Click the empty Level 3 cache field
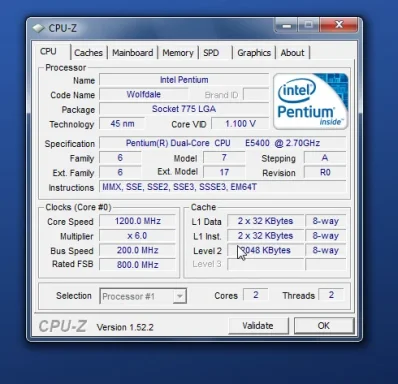Image resolution: width=398 pixels, height=384 pixels. (266, 265)
